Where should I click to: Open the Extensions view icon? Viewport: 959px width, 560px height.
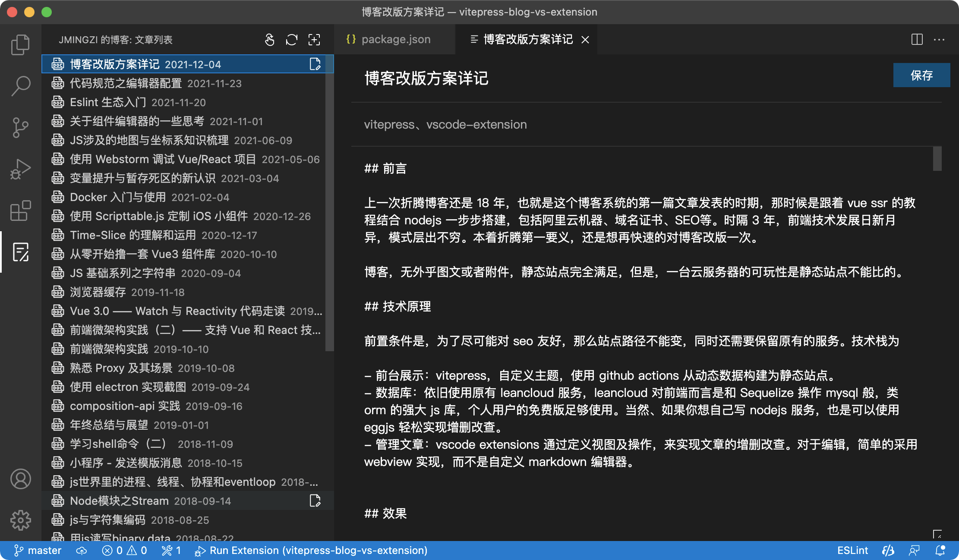pos(20,211)
